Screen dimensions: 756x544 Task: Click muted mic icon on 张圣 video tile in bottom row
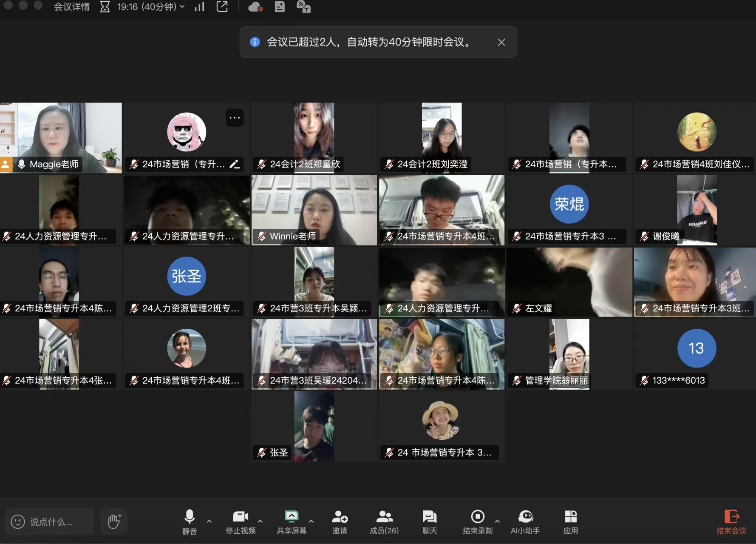(262, 453)
